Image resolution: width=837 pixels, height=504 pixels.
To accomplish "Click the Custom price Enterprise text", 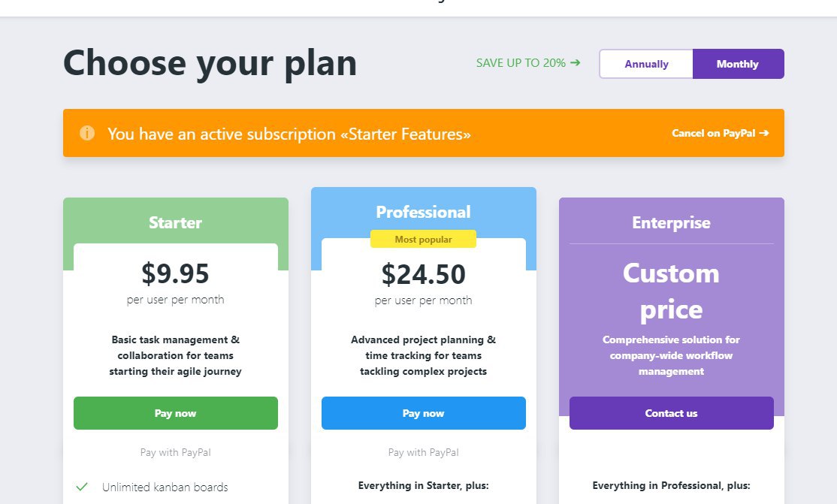I will pos(671,291).
